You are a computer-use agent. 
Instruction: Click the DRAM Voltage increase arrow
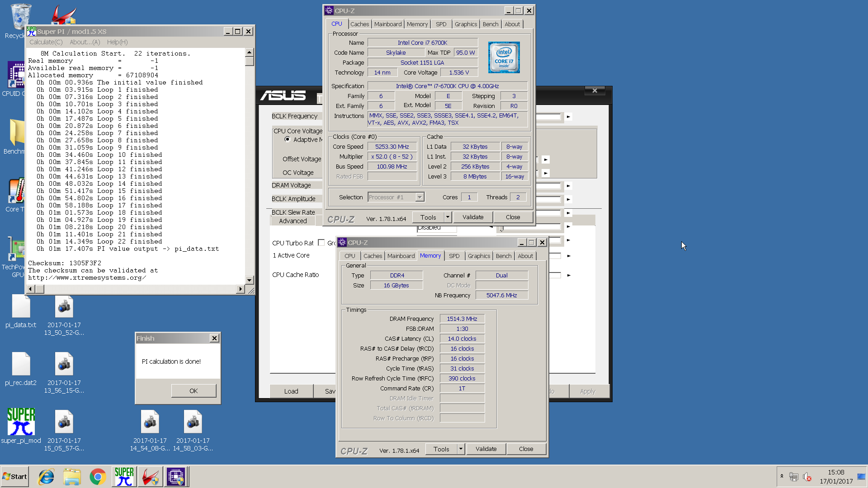pyautogui.click(x=568, y=186)
